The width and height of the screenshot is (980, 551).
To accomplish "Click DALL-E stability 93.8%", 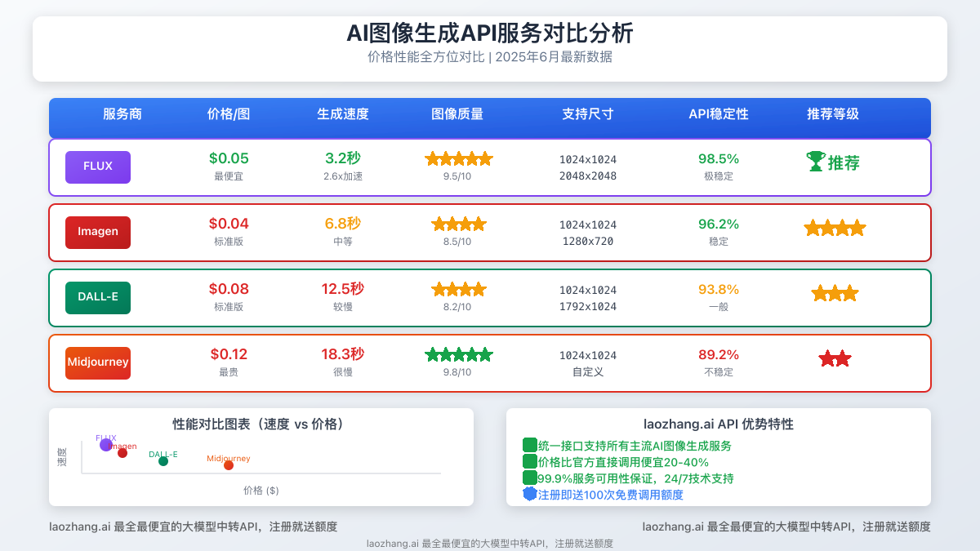I will pyautogui.click(x=719, y=289).
